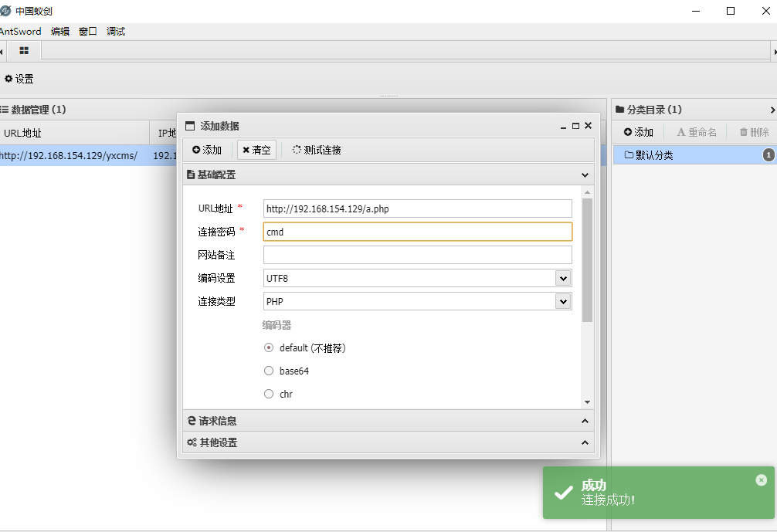Close the 添加数据 dialog
The height and width of the screenshot is (532, 777).
click(x=589, y=126)
